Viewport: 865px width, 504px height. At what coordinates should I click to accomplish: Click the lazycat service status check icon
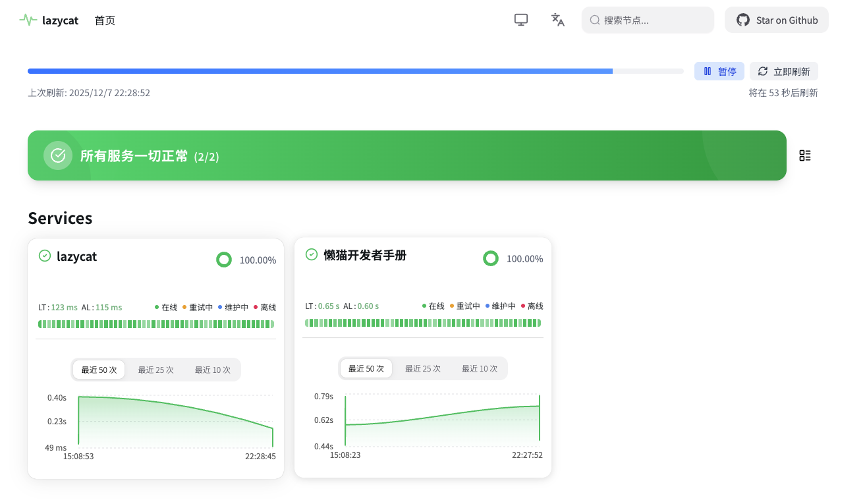coord(45,256)
